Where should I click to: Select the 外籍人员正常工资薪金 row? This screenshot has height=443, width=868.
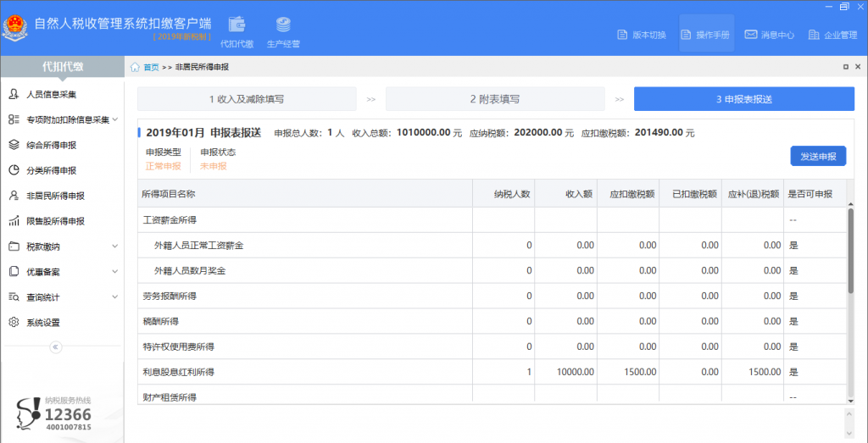tap(492, 245)
